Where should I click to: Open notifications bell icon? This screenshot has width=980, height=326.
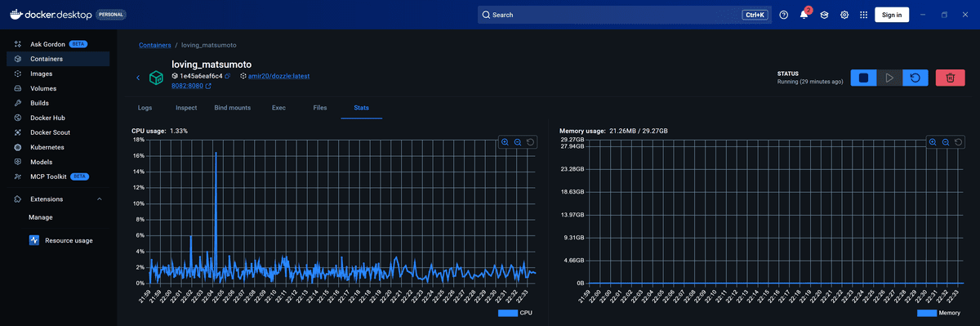point(804,15)
